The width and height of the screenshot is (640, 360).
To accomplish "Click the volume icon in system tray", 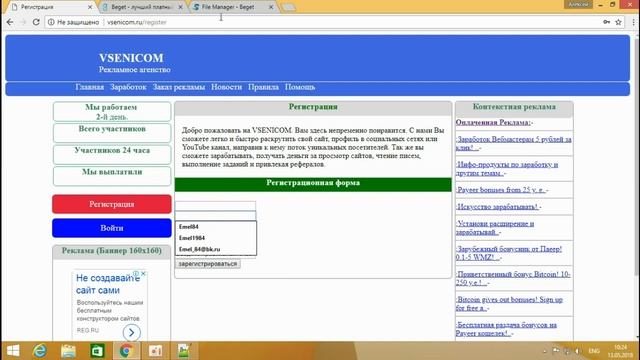I will click(x=577, y=351).
